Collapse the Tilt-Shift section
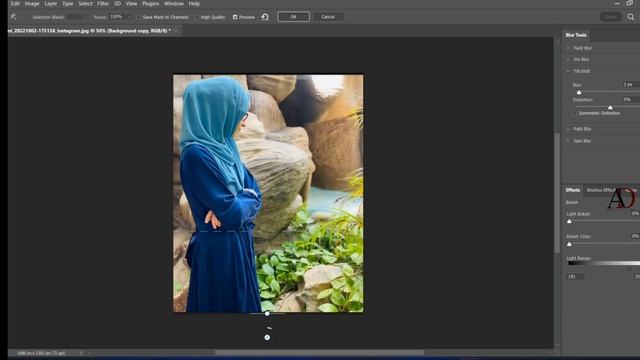 568,71
